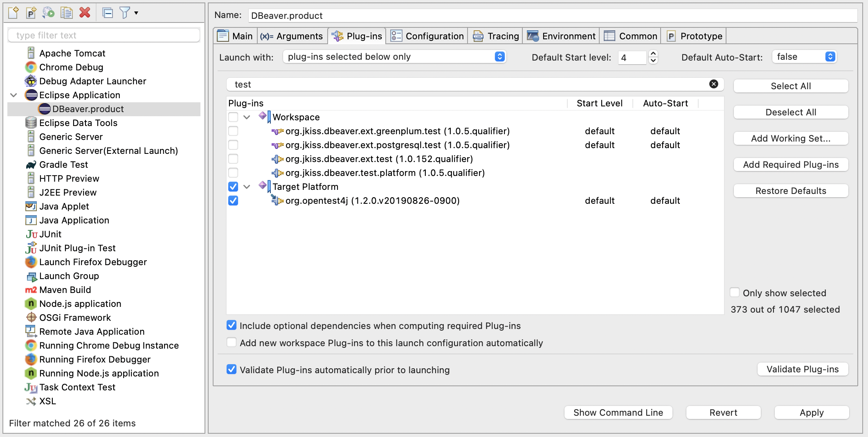Toggle Include optional dependencies checkbox
Screen dimensions: 868x437
point(232,325)
